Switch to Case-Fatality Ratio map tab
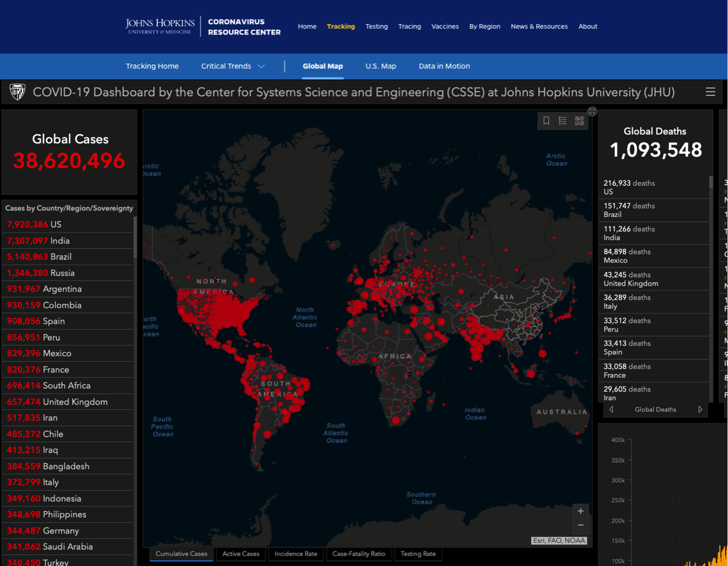This screenshot has height=566, width=728. 359,554
